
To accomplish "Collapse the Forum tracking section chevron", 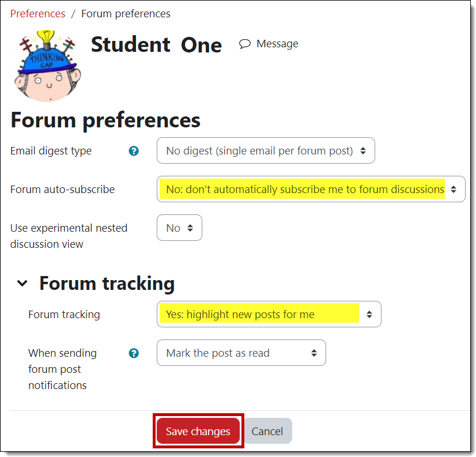I will 22,283.
